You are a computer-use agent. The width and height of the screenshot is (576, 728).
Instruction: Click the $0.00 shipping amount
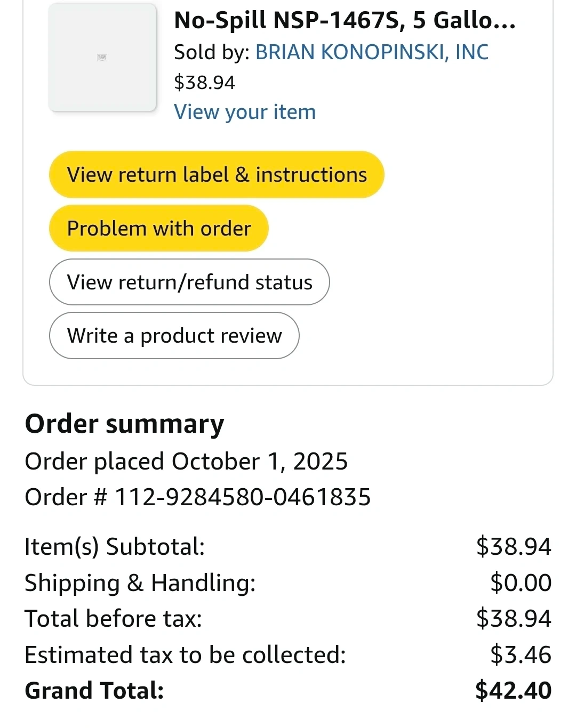(521, 583)
